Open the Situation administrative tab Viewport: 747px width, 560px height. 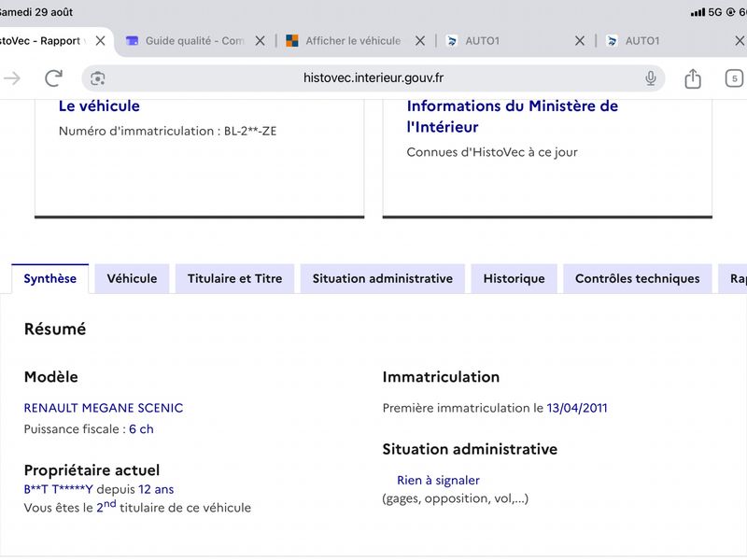[x=383, y=278]
